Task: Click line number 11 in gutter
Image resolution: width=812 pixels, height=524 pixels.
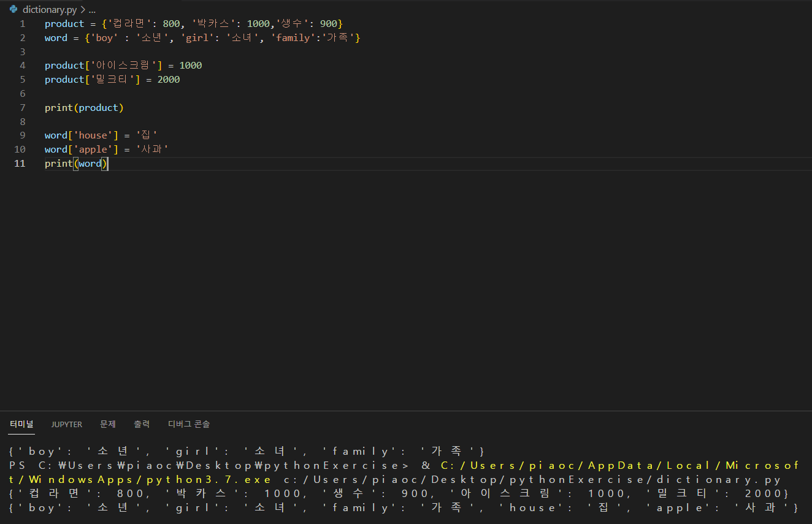Action: 20,164
